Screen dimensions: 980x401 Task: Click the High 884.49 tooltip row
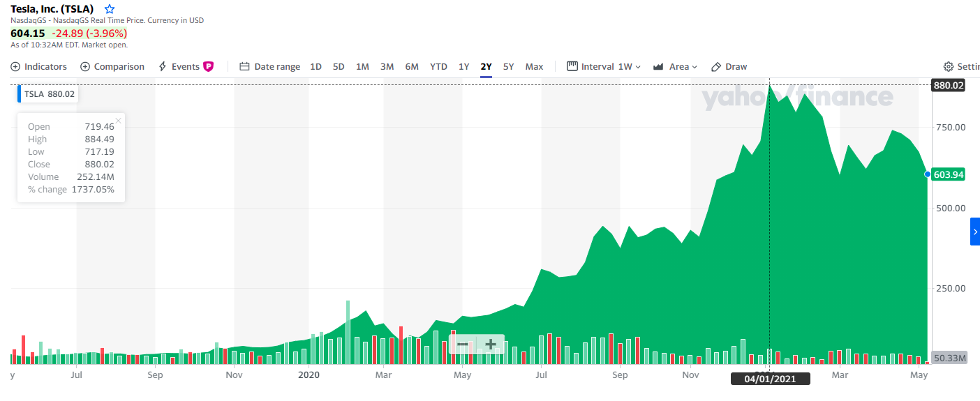point(71,139)
